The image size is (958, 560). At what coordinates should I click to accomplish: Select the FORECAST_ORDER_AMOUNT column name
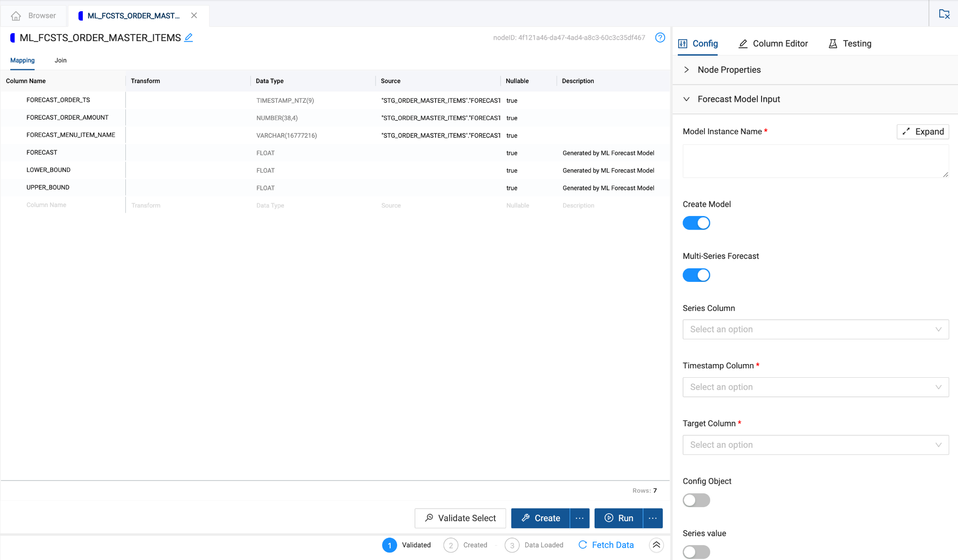[x=67, y=118]
